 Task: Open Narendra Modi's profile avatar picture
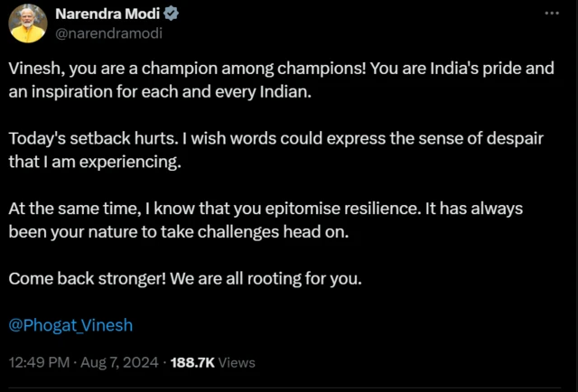pos(28,23)
